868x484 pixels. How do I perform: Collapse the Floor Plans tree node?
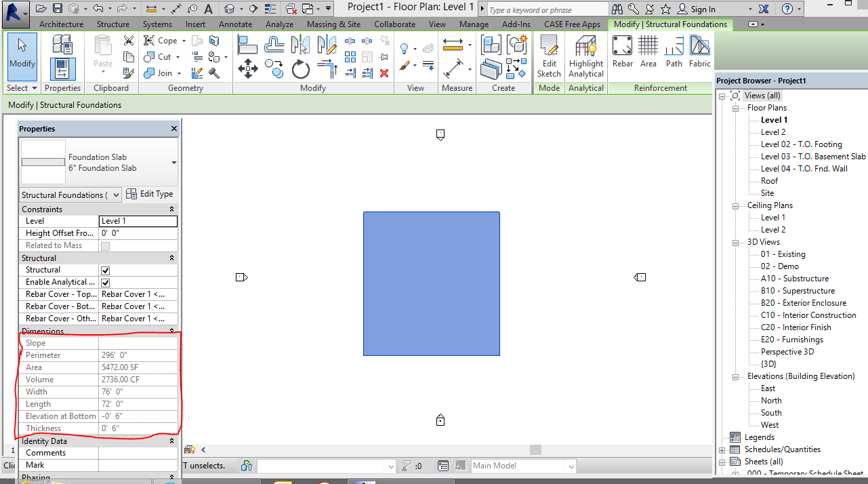coord(735,108)
